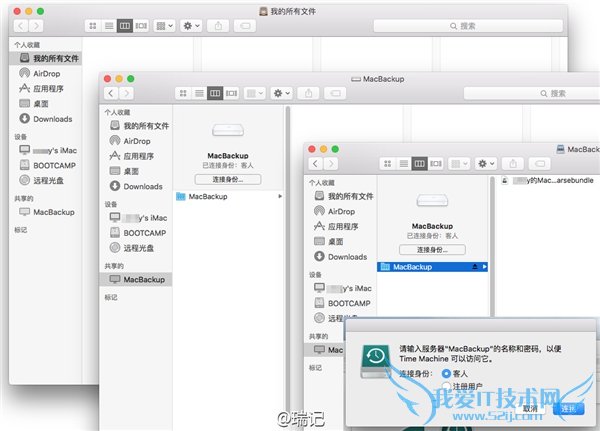Choose 客人 radio option in dialog
The width and height of the screenshot is (600, 431).
click(446, 373)
